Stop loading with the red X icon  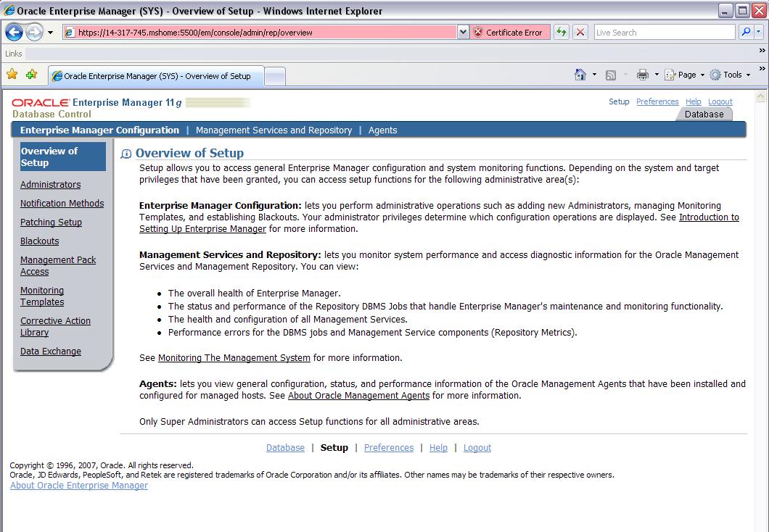click(x=580, y=33)
